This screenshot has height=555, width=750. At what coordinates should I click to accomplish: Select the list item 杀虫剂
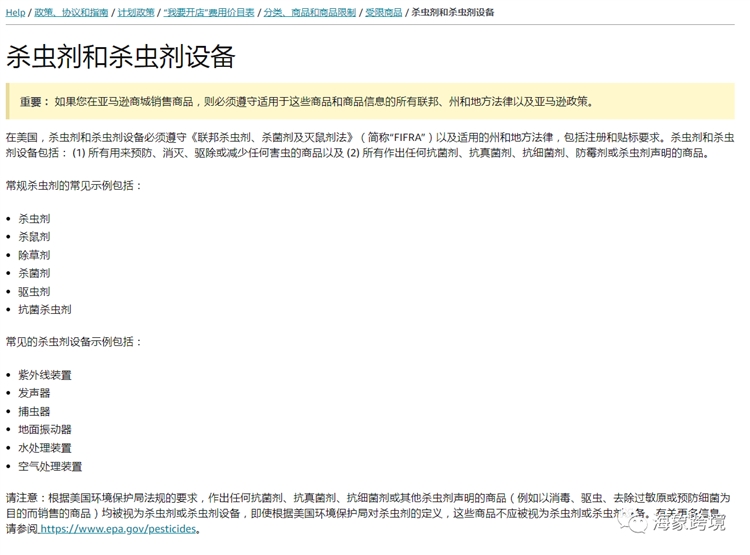34,219
